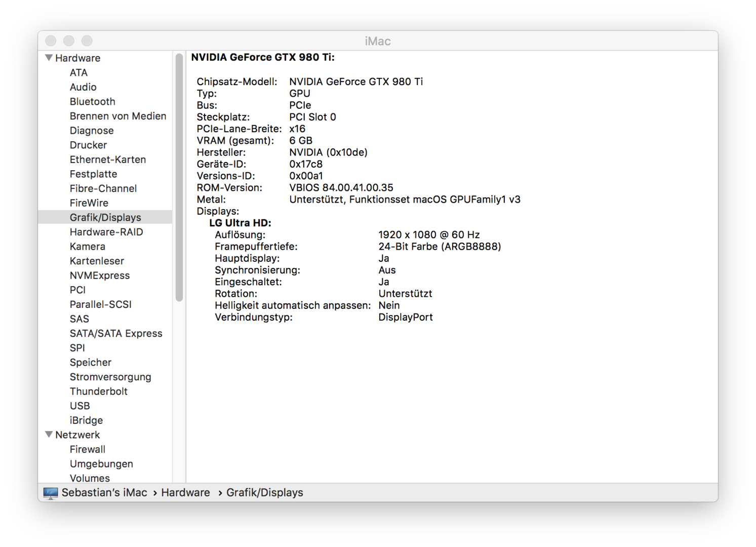Click the sidebar vertical scrollbar

coord(179,177)
